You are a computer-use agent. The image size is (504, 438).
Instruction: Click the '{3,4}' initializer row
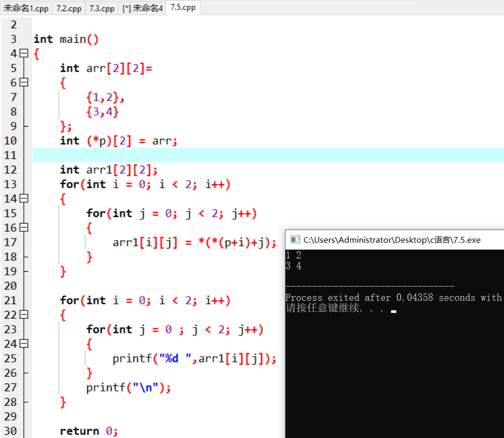point(102,112)
